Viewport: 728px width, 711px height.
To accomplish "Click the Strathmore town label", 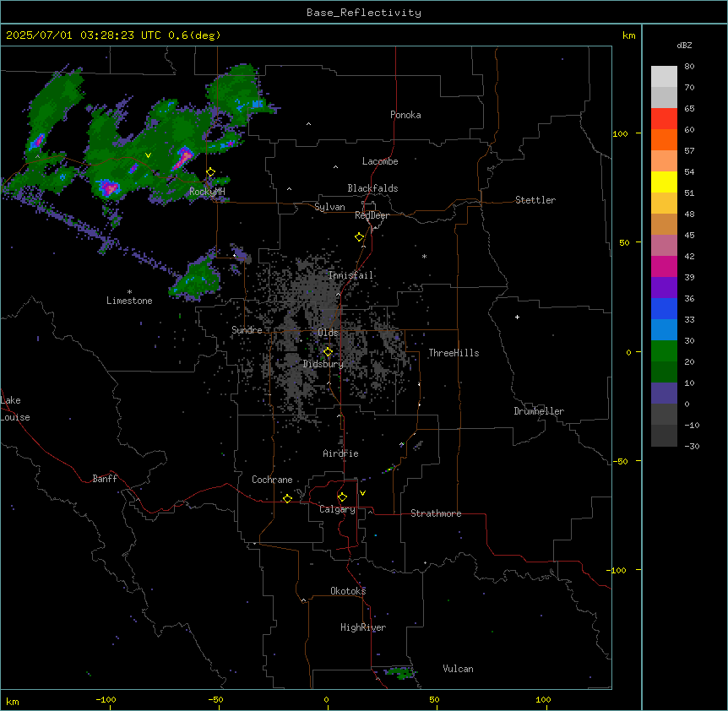I will (x=436, y=513).
